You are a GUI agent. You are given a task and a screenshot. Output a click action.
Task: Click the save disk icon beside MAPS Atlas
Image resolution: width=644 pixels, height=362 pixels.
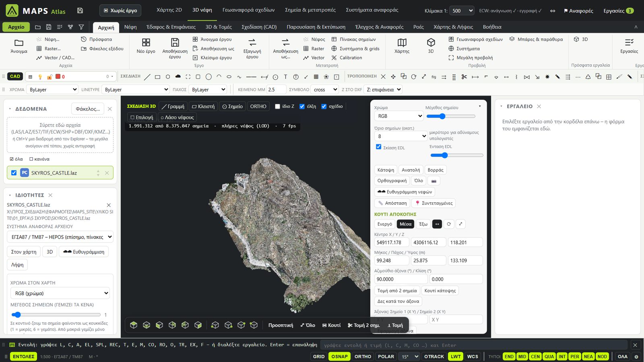pyautogui.click(x=80, y=10)
